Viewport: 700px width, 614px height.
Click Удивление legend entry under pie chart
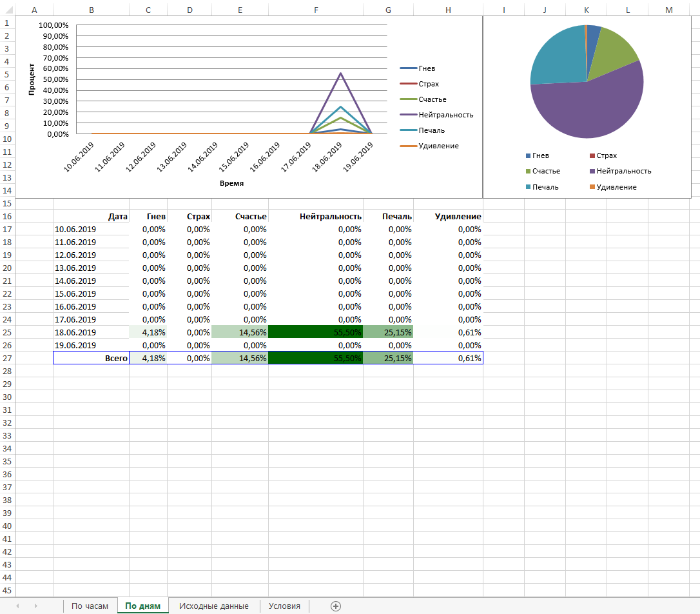tap(613, 187)
